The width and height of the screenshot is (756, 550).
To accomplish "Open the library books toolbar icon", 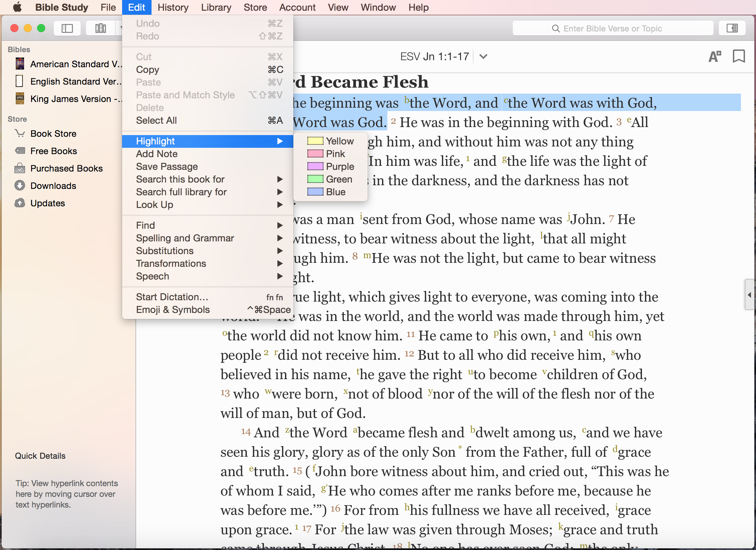I will [x=100, y=28].
